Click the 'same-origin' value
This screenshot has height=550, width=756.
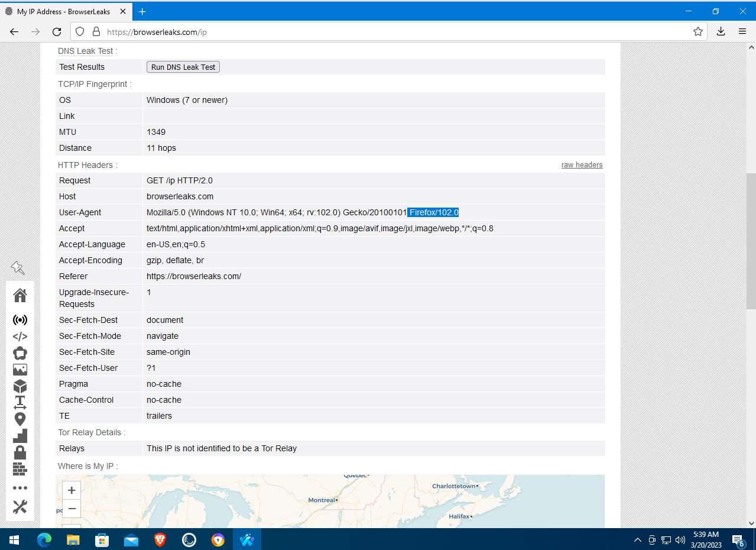coord(168,352)
